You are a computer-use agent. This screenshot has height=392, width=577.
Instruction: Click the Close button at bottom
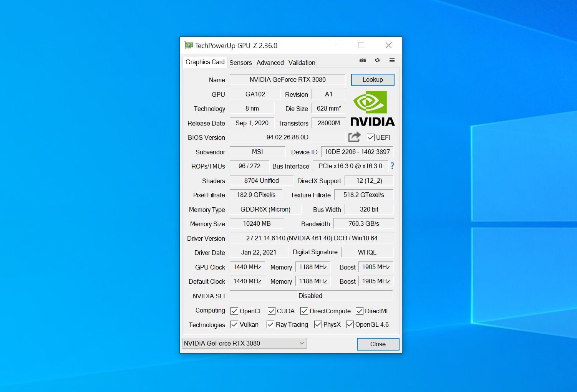(378, 344)
